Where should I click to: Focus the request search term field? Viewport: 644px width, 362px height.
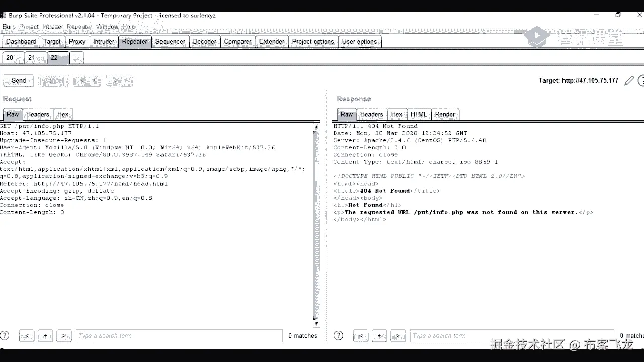[x=179, y=335]
